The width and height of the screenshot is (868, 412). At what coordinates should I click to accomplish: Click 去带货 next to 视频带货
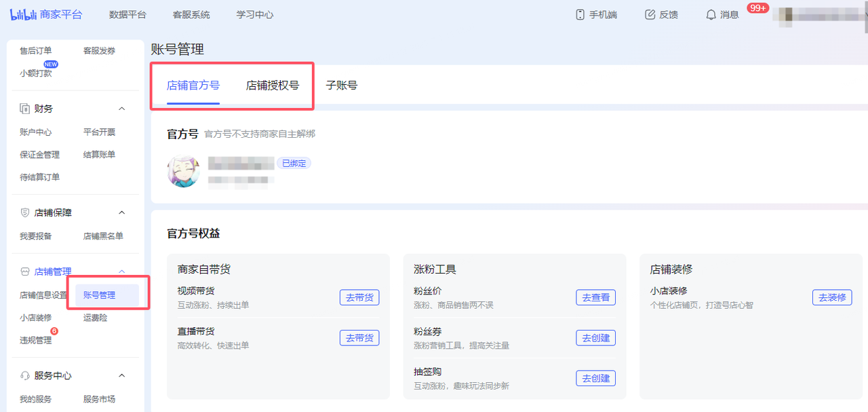(x=359, y=297)
